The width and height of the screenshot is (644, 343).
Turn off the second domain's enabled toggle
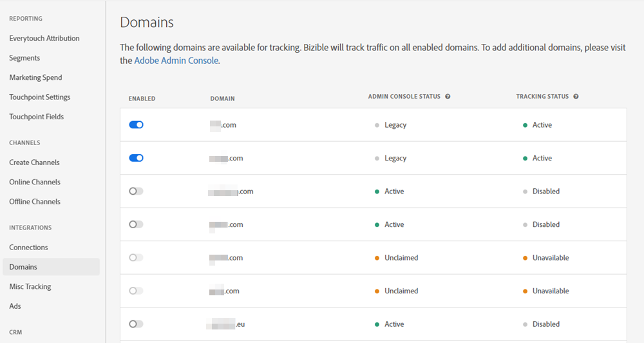click(136, 158)
